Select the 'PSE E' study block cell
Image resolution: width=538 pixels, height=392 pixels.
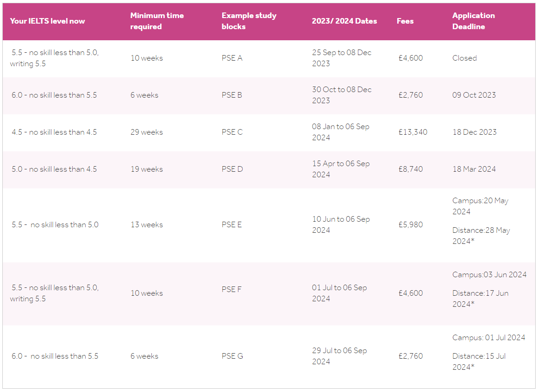tap(231, 224)
